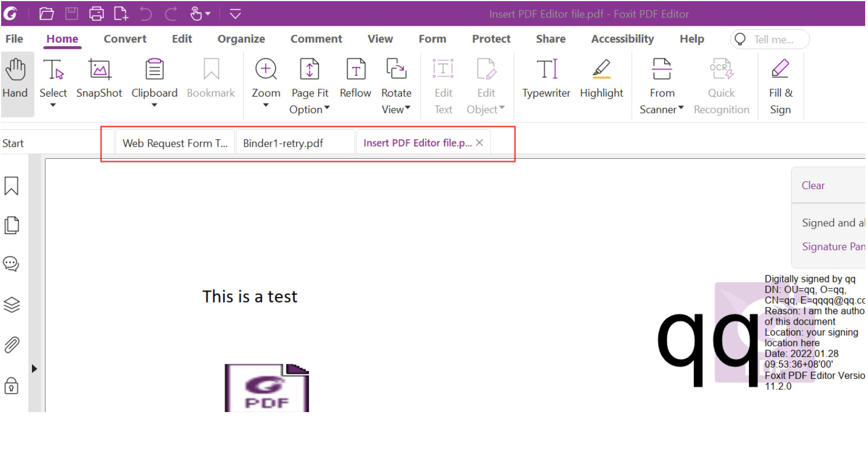Click the Signed and all message text

(833, 223)
